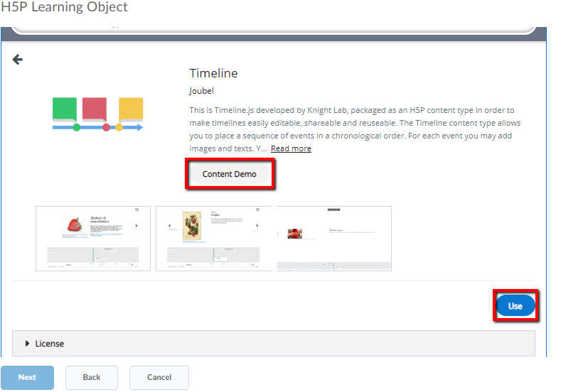
Task: Open the third timeline screenshot thumbnail
Action: click(334, 239)
